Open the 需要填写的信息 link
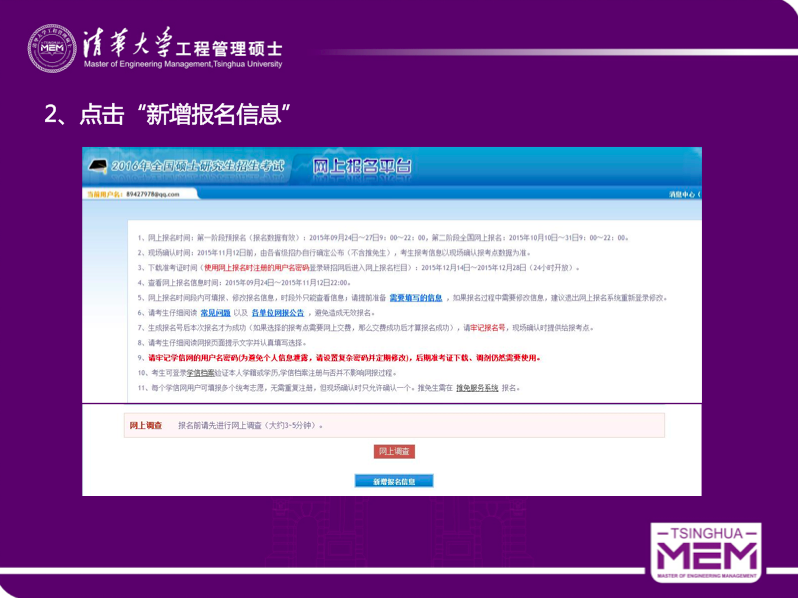 [415, 298]
